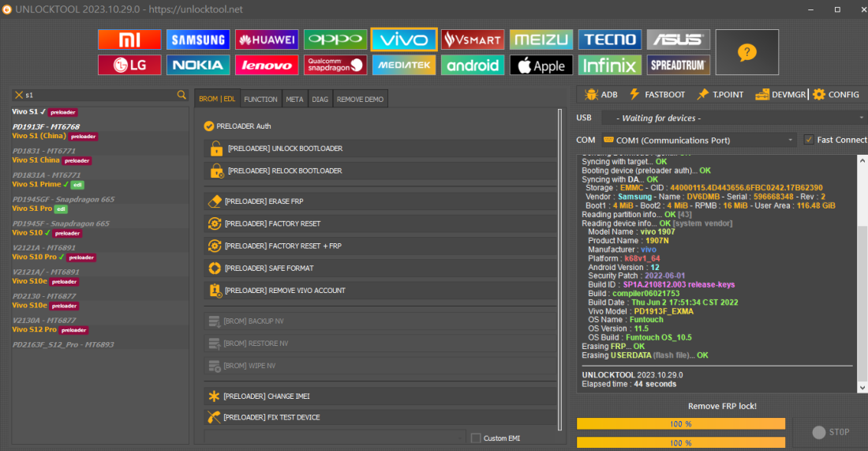Enable the Custom EMI checkbox
The image size is (868, 451).
476,438
